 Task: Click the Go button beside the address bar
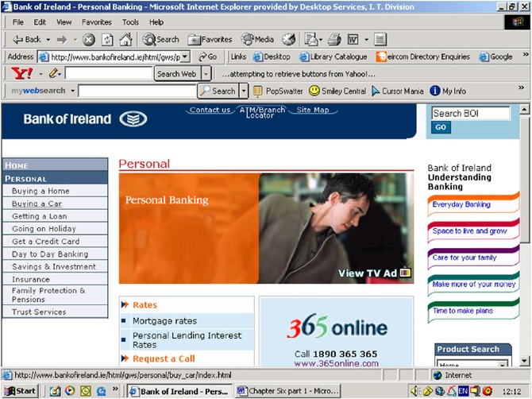208,56
